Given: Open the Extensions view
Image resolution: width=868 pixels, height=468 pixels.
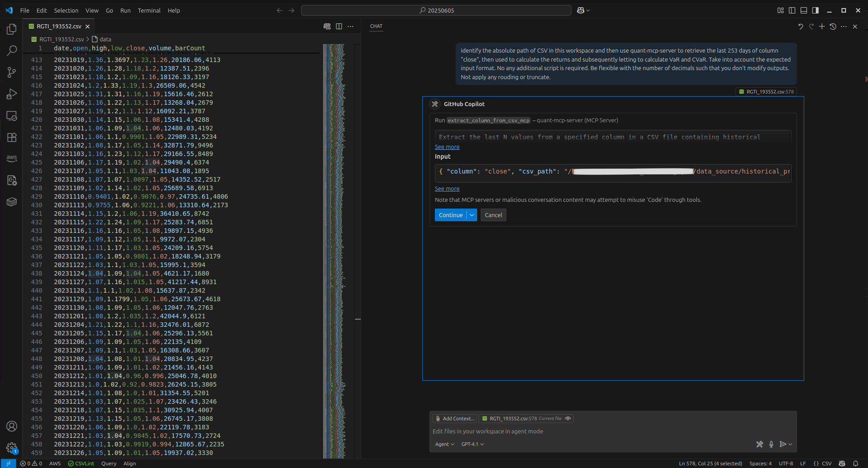Looking at the screenshot, I should click(x=12, y=137).
